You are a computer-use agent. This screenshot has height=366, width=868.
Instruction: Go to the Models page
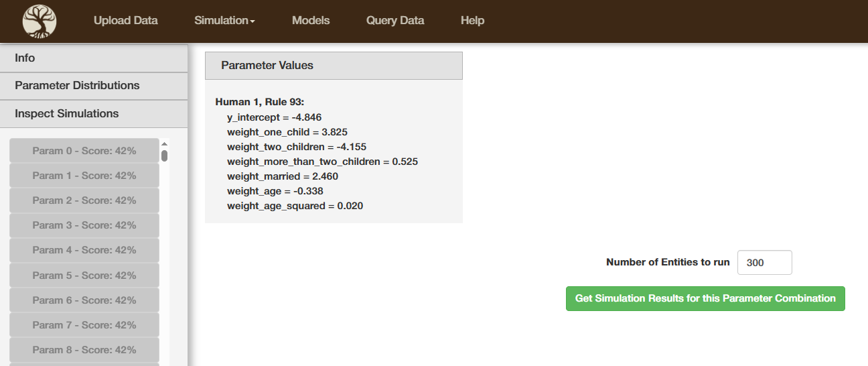pos(311,20)
